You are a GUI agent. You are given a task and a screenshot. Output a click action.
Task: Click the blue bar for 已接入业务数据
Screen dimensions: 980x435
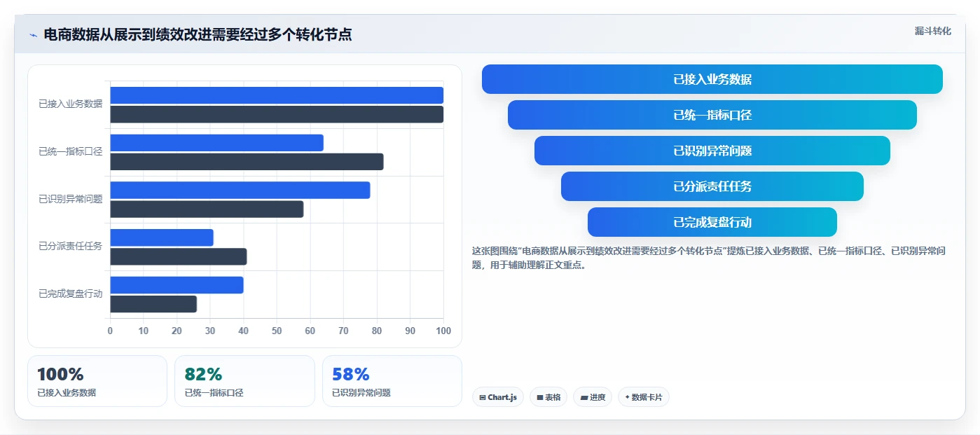point(277,95)
